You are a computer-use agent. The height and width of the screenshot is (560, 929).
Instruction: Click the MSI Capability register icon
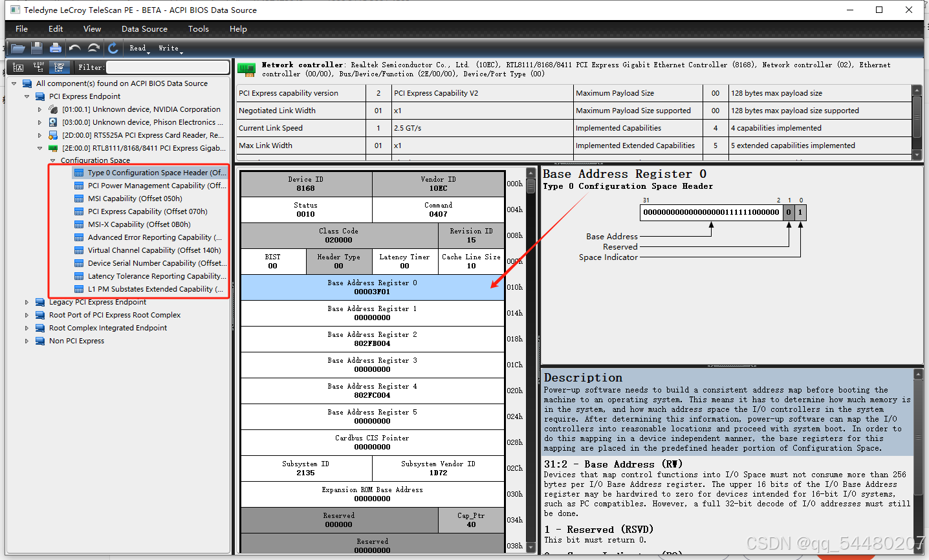pyautogui.click(x=79, y=199)
